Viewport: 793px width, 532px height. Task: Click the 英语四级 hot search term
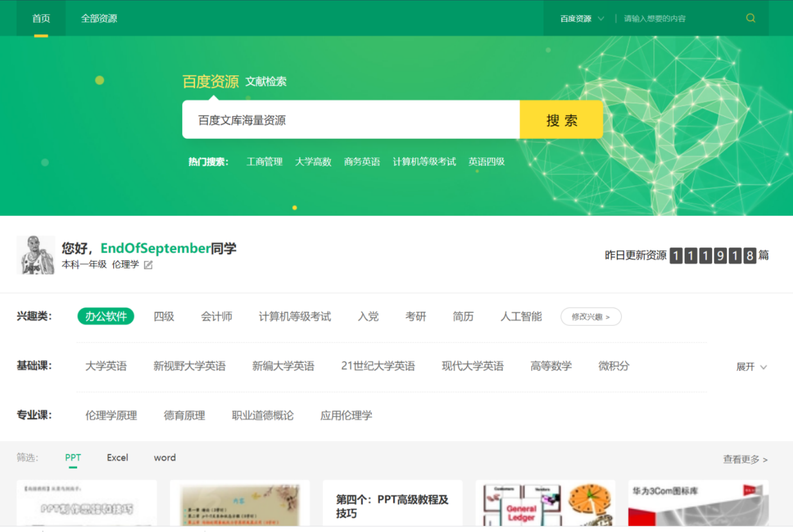coord(486,162)
